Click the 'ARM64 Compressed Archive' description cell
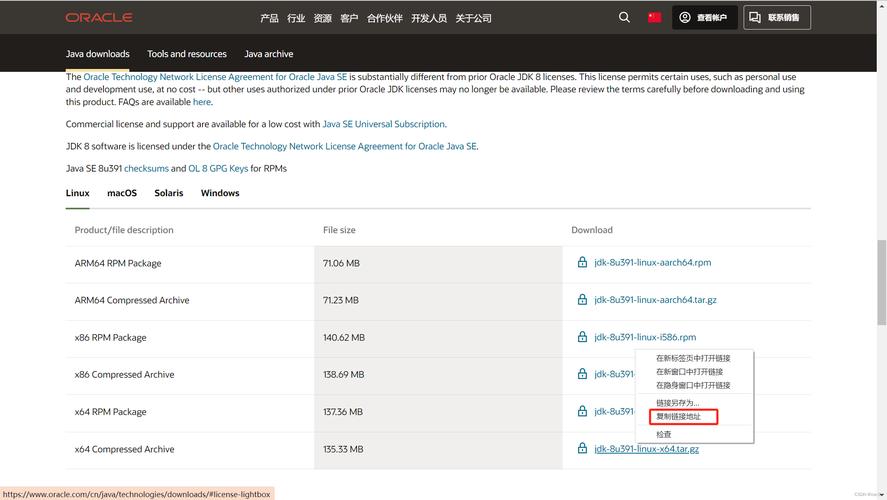 190,300
